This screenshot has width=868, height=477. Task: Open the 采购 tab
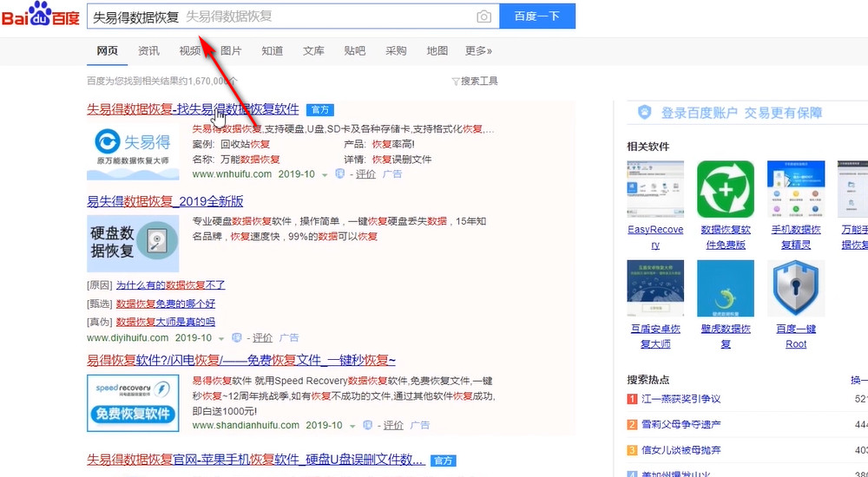396,51
